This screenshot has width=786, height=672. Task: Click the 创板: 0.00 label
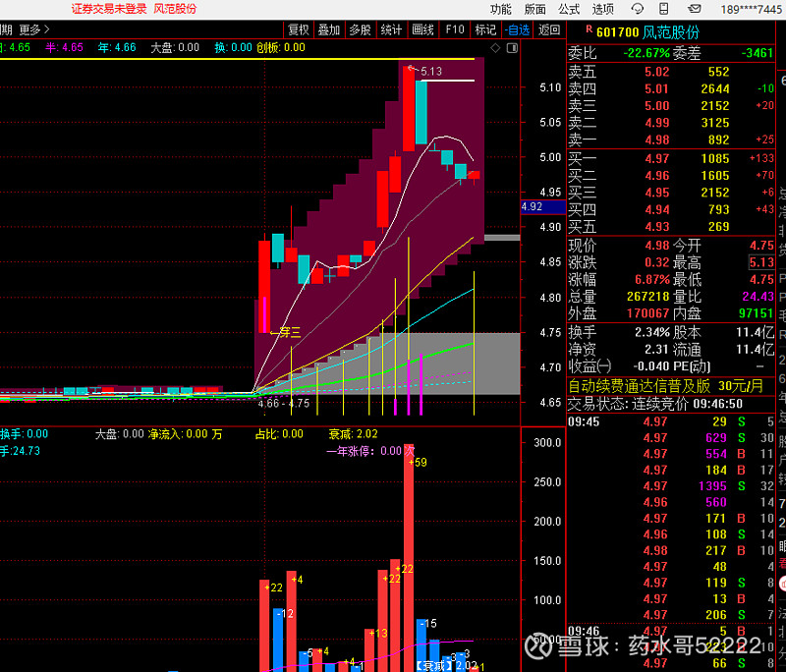[280, 47]
